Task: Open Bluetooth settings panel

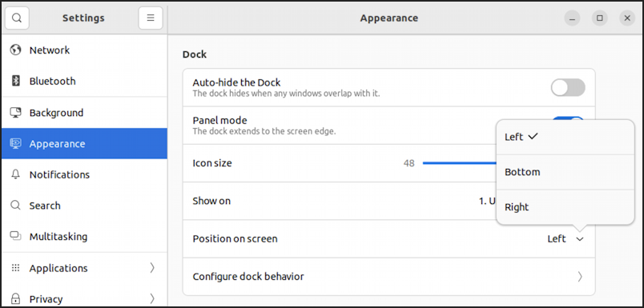Action: click(84, 82)
